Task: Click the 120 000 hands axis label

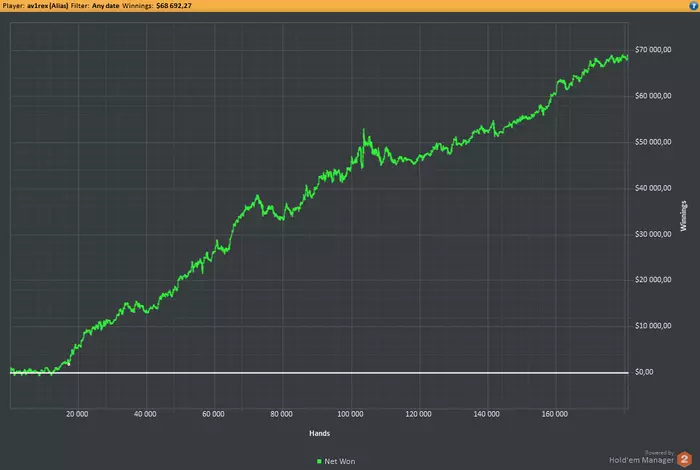Action: (418, 414)
